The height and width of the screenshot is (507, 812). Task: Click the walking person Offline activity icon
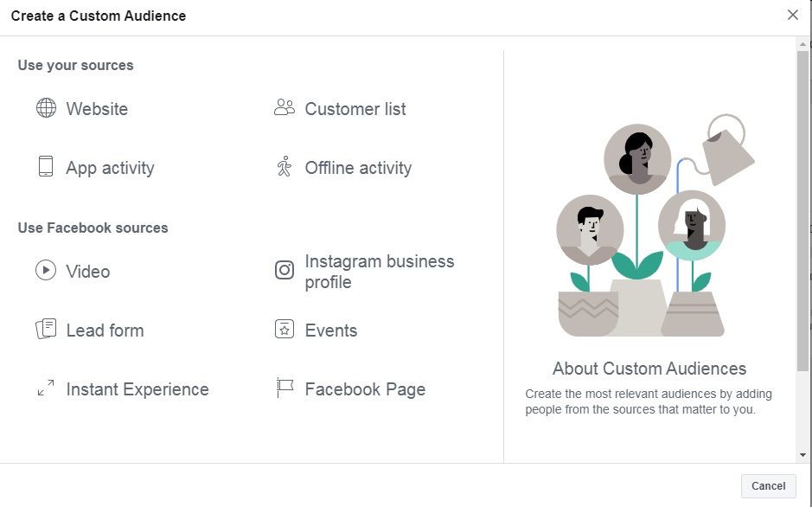tap(285, 167)
